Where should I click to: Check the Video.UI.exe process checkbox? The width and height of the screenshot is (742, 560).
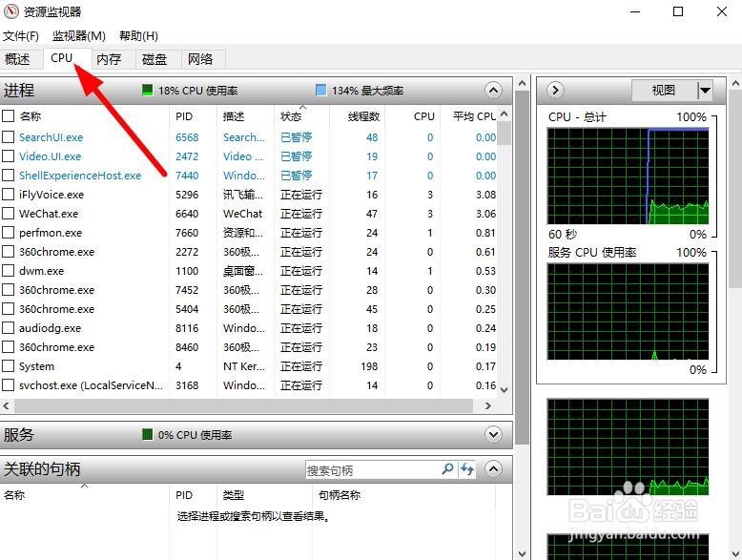(8, 156)
